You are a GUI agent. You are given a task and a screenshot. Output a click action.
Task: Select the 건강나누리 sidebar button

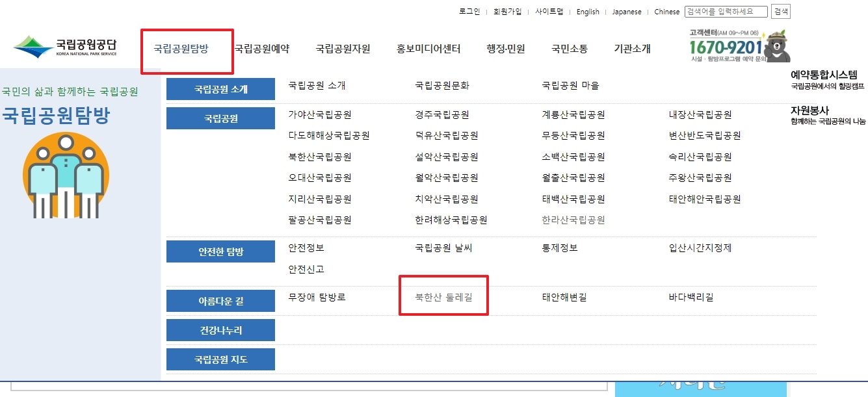point(220,330)
